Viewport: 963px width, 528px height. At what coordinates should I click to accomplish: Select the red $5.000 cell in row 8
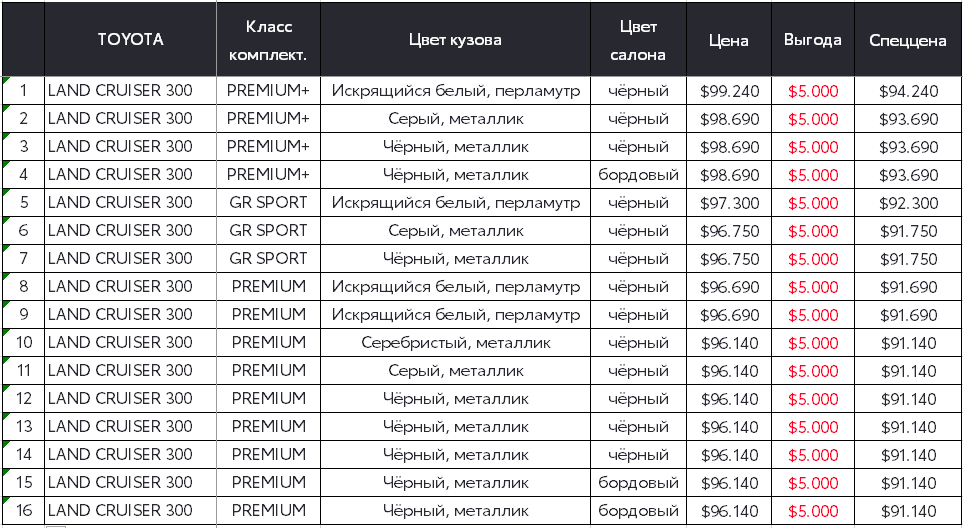(813, 287)
